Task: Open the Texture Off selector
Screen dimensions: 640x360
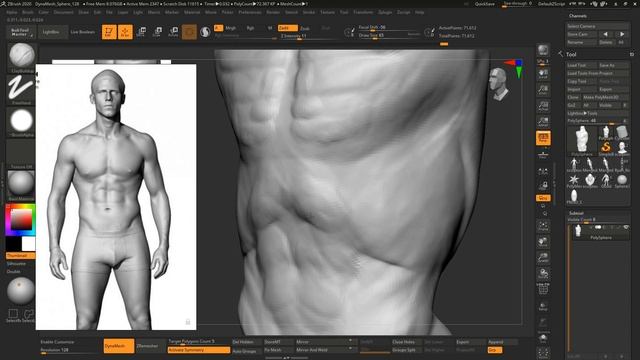Action: click(x=21, y=154)
